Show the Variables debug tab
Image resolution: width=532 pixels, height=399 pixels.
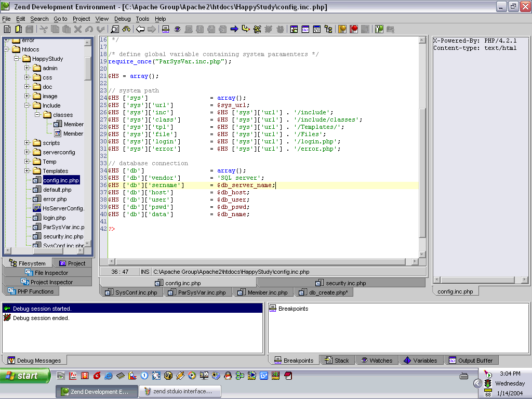(x=421, y=361)
